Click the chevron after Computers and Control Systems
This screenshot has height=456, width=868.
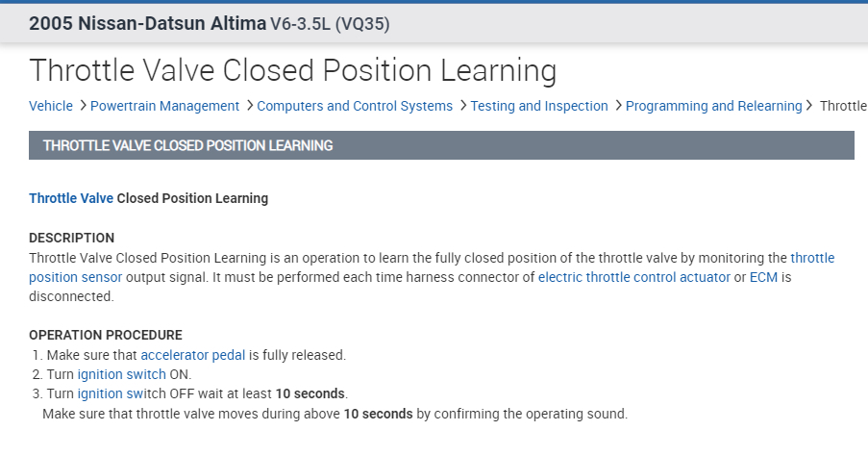[x=462, y=106]
